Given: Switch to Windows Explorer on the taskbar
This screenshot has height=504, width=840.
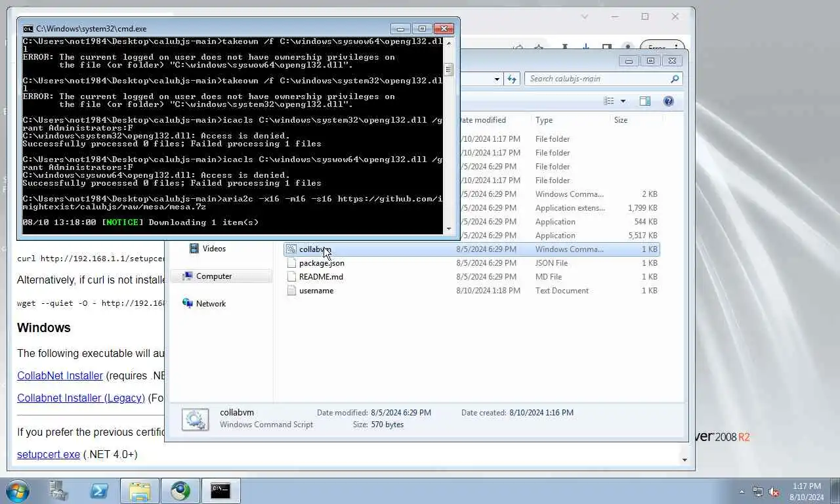Looking at the screenshot, I should click(x=140, y=491).
